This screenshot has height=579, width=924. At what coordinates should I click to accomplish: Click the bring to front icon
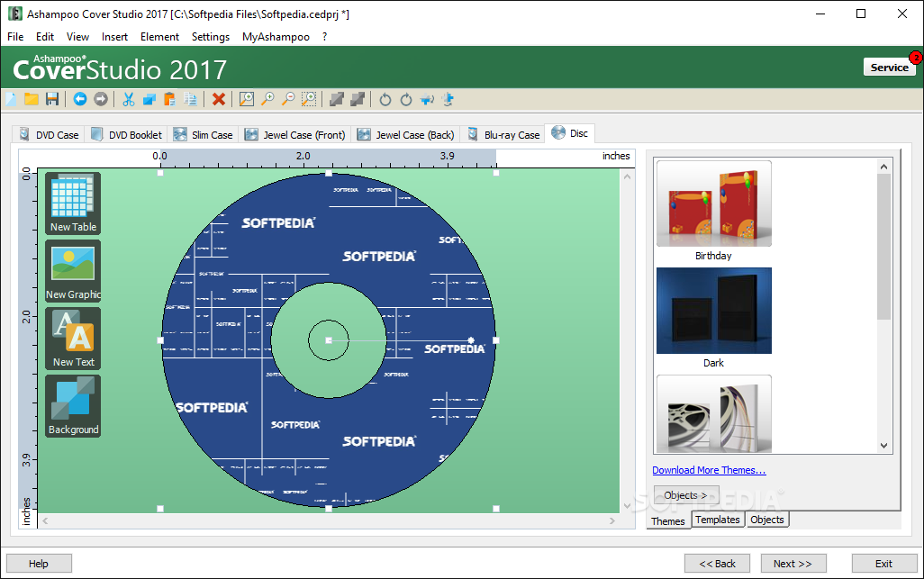point(337,99)
